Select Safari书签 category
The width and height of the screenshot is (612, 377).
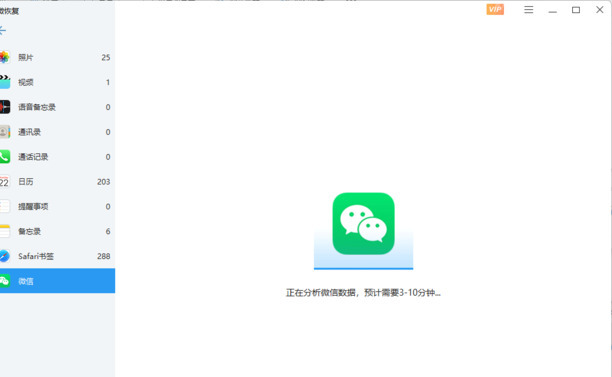[57, 256]
